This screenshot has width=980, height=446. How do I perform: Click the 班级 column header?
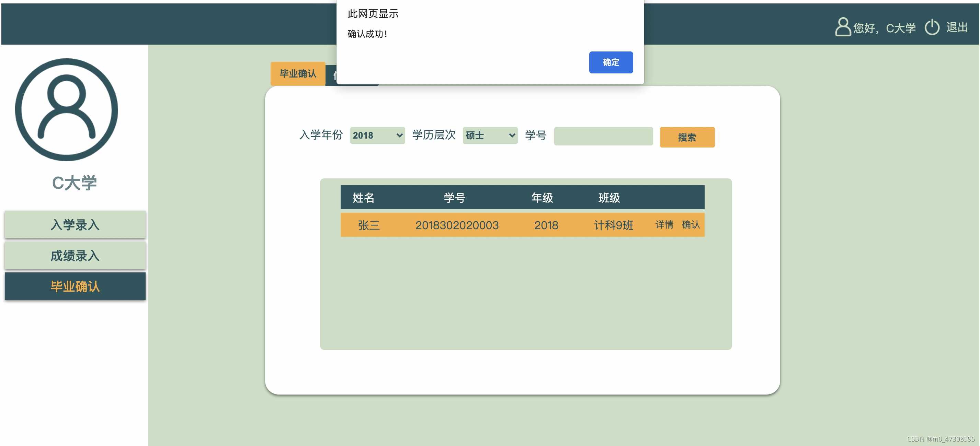coord(609,197)
